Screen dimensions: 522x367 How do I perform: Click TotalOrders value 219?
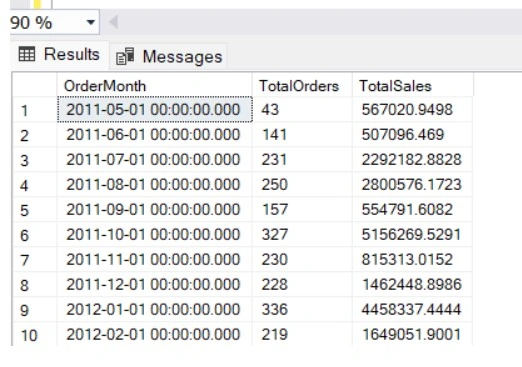(302, 334)
